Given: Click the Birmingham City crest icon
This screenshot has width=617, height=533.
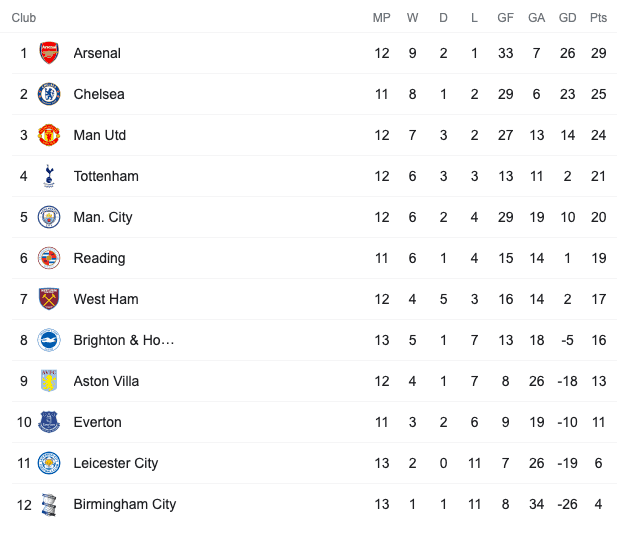Looking at the screenshot, I should coord(49,504).
